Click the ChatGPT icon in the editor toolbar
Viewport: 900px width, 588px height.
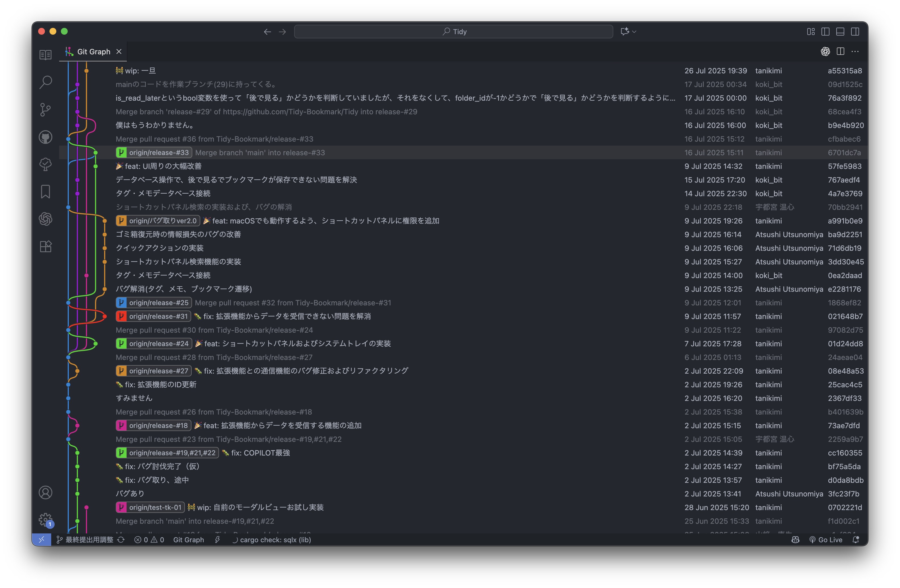click(x=826, y=51)
